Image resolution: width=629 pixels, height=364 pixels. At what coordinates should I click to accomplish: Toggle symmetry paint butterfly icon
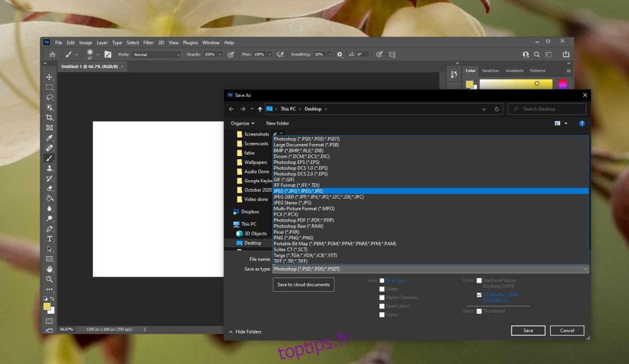click(392, 54)
